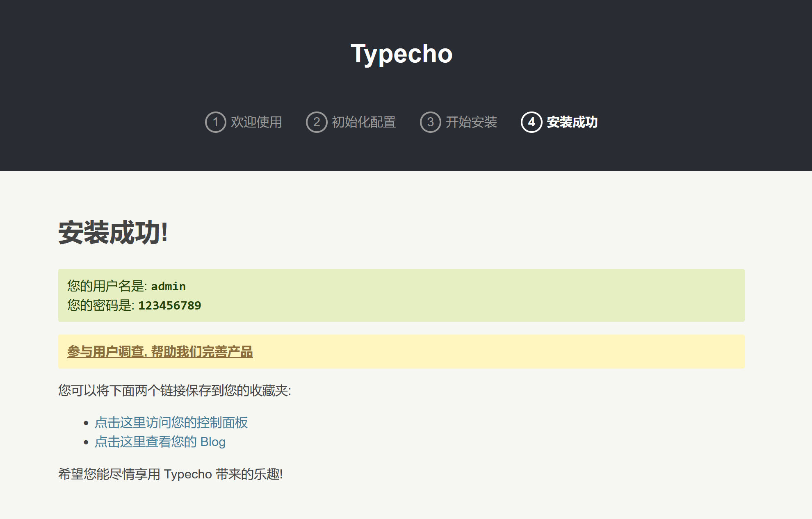Click the 您的用户名是 label

click(107, 286)
